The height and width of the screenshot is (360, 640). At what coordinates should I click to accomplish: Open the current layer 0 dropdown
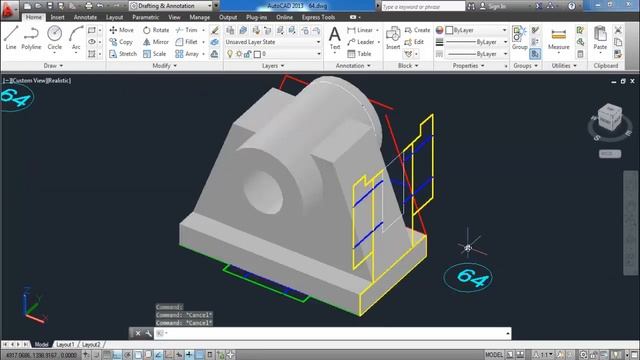pyautogui.click(x=273, y=53)
